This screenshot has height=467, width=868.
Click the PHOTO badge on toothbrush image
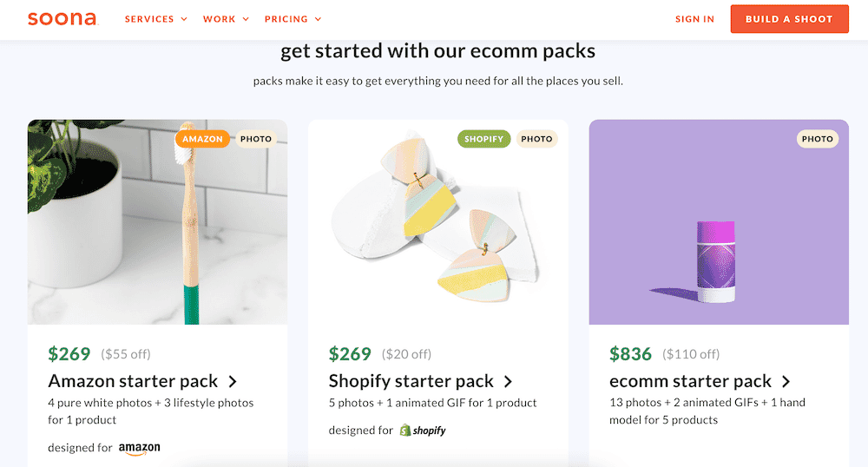tap(256, 139)
